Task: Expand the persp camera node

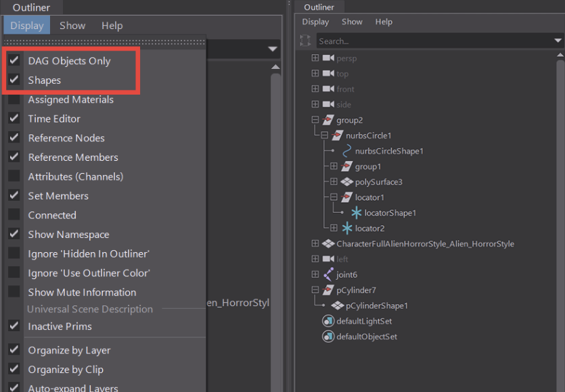Action: point(315,57)
